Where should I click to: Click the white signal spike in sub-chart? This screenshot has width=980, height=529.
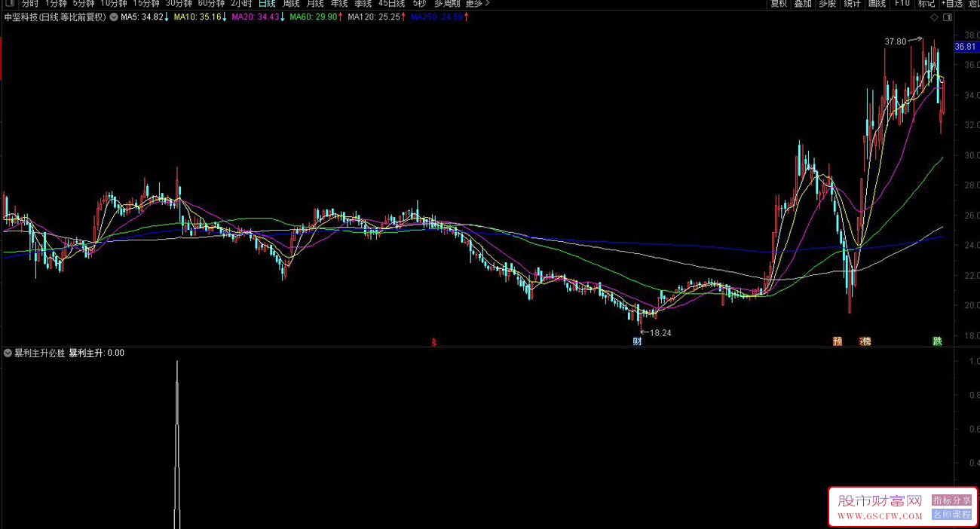[x=177, y=445]
